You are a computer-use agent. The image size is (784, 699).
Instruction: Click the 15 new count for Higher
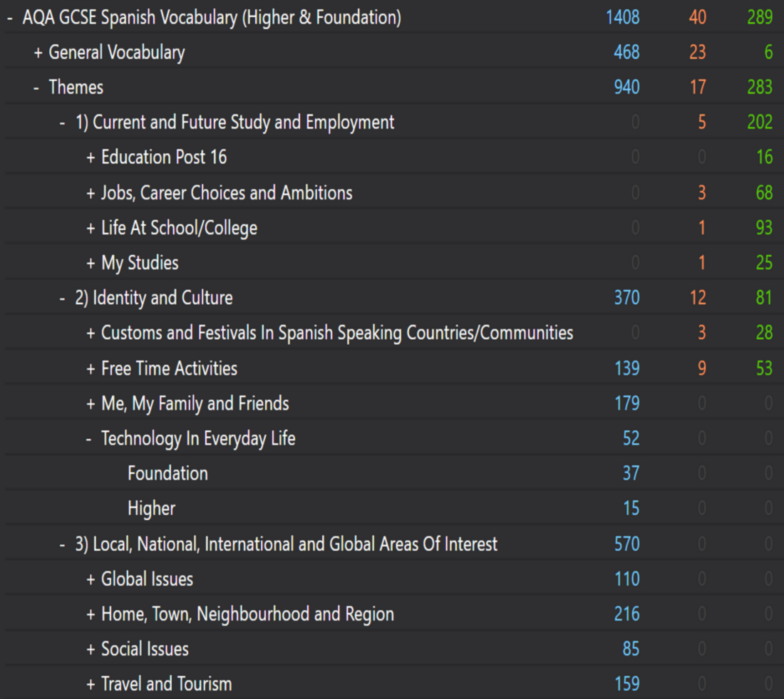point(631,509)
